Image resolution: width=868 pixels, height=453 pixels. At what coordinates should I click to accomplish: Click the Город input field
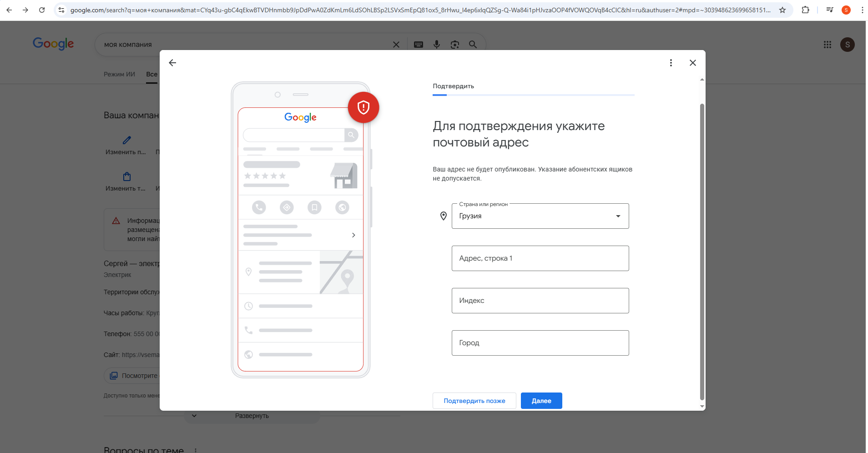pyautogui.click(x=540, y=343)
